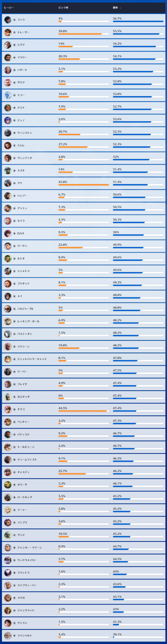Click the Winston (ウィンストン) portrait icon
The image size is (167, 644).
[8, 133]
